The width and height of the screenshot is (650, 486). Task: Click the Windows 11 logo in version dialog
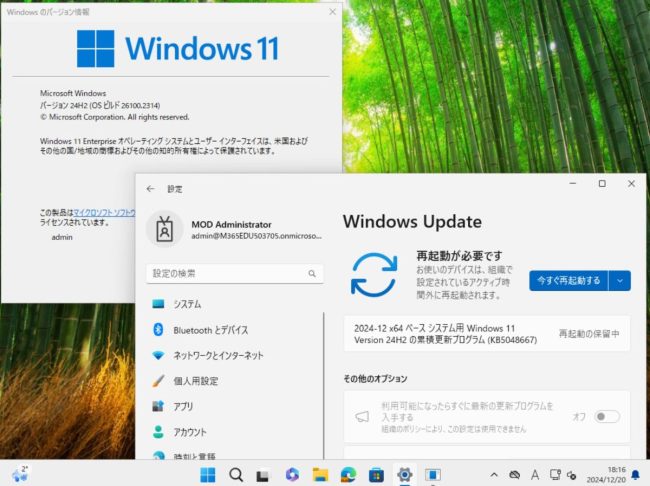click(x=178, y=49)
